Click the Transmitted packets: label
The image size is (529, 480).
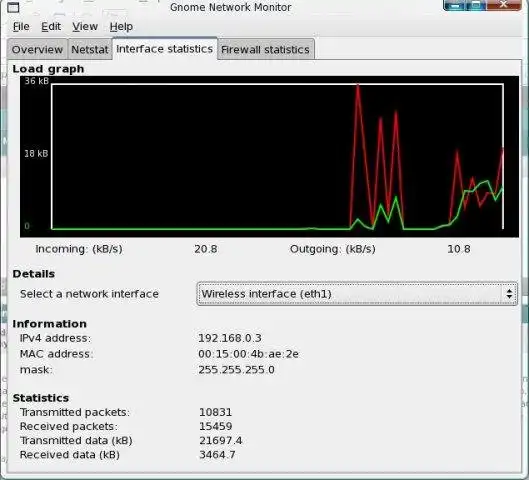75,412
